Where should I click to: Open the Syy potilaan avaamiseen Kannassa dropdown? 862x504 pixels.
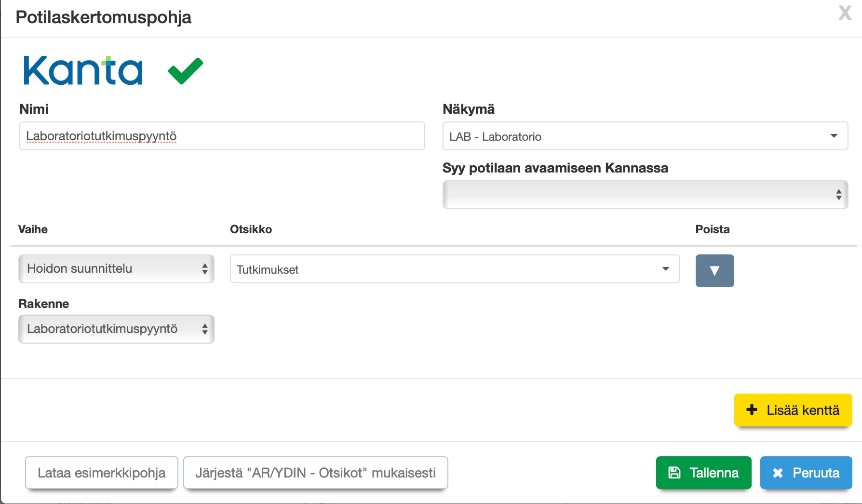[x=645, y=195]
